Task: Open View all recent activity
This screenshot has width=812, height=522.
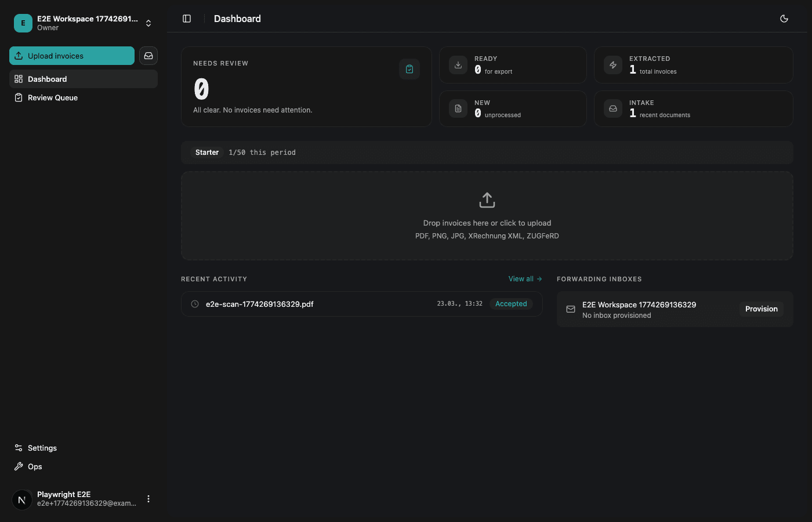Action: pyautogui.click(x=524, y=278)
